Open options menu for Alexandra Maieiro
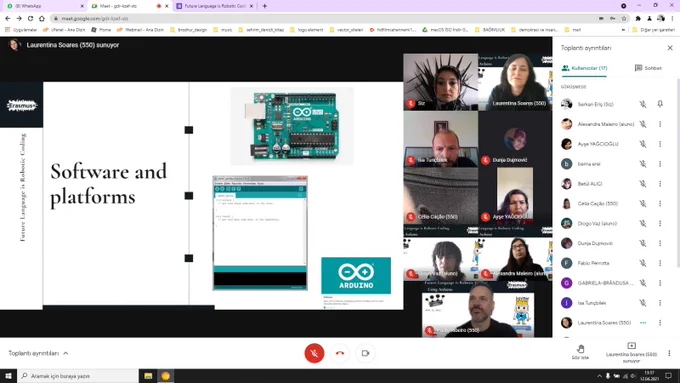This screenshot has width=680, height=383. (x=660, y=124)
